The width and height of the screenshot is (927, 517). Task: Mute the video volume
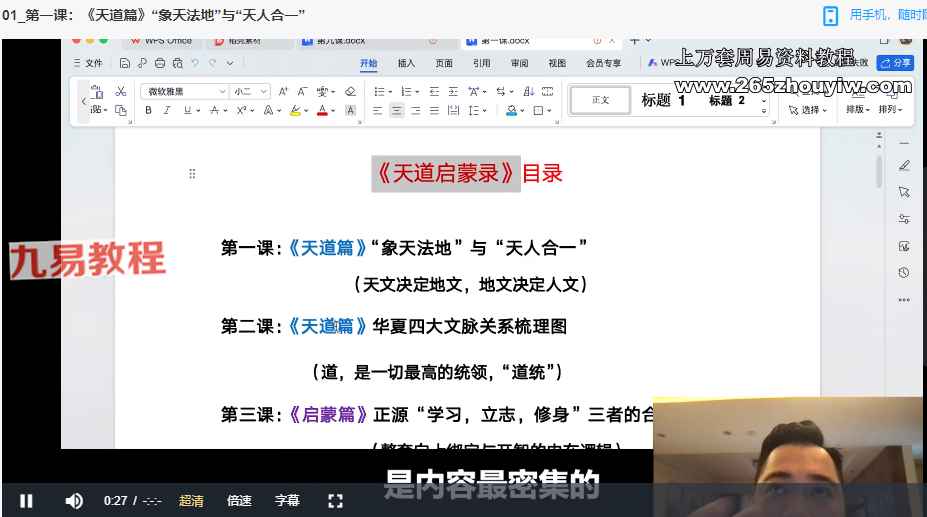pos(74,501)
